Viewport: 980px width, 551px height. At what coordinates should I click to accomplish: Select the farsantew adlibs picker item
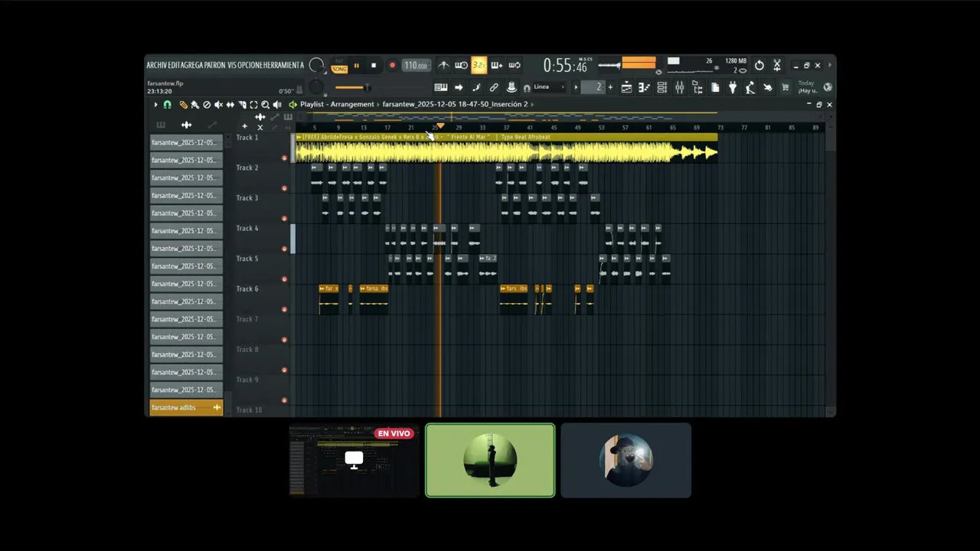coord(186,408)
